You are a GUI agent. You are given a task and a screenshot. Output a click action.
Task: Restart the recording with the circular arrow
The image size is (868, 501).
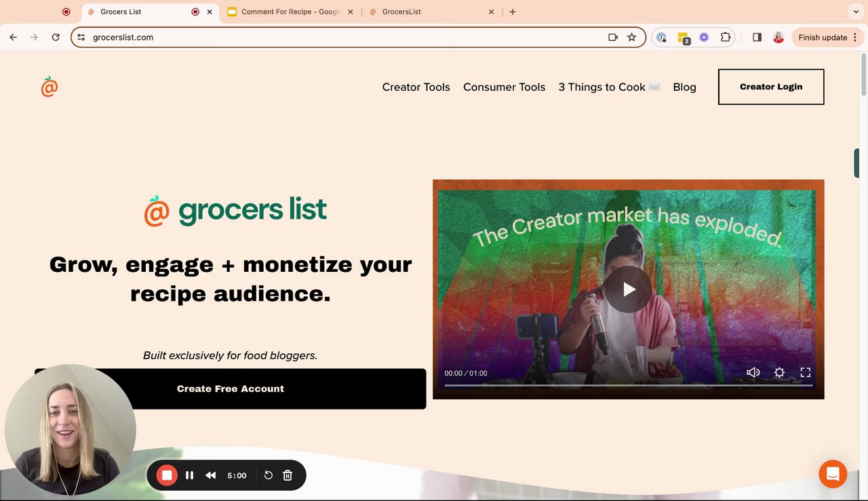tap(269, 475)
